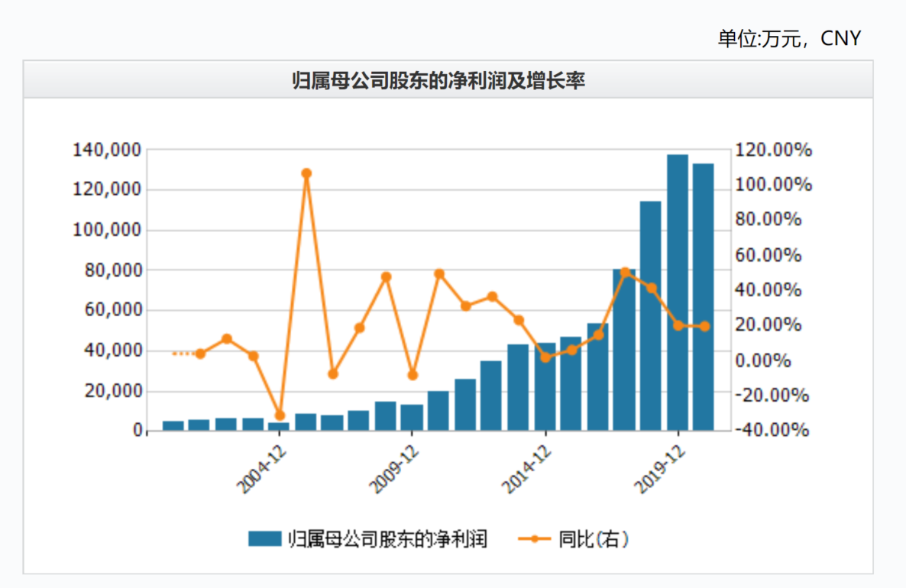Click the rightmost orange data point
Viewport: 906px width, 588px height.
(704, 326)
